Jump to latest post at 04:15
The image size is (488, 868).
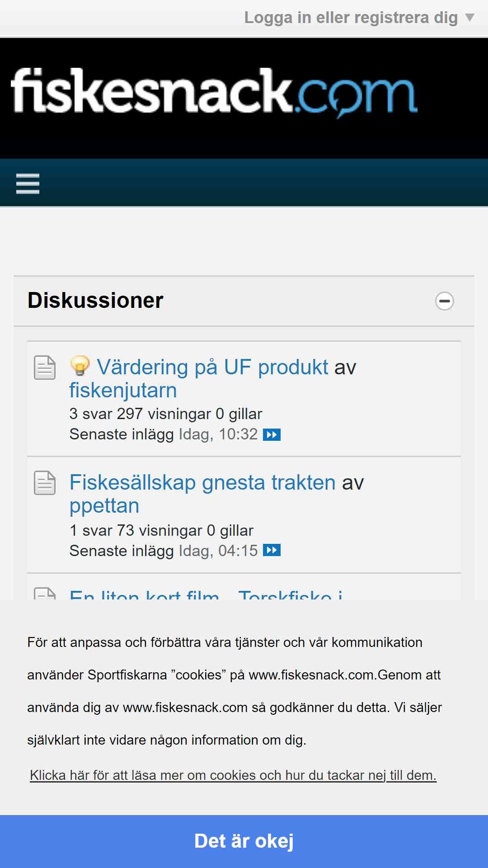point(272,551)
